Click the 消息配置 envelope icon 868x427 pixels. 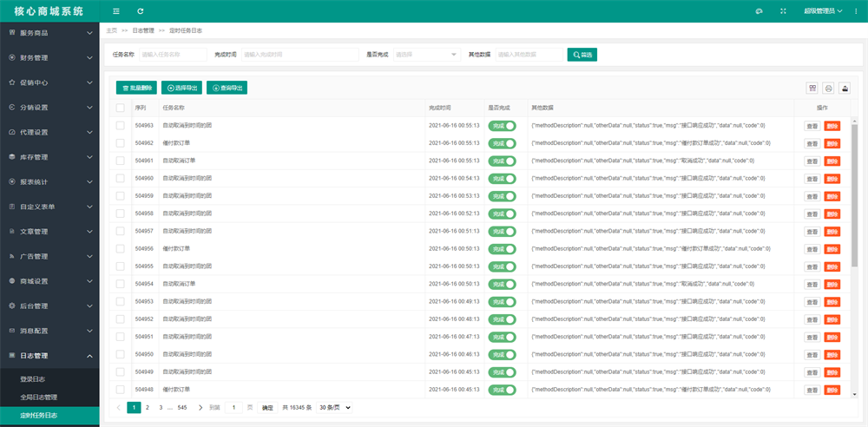(11, 331)
